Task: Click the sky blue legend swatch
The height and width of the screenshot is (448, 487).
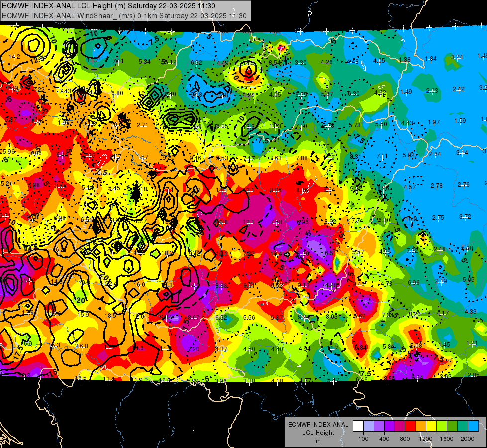Action: point(473,426)
